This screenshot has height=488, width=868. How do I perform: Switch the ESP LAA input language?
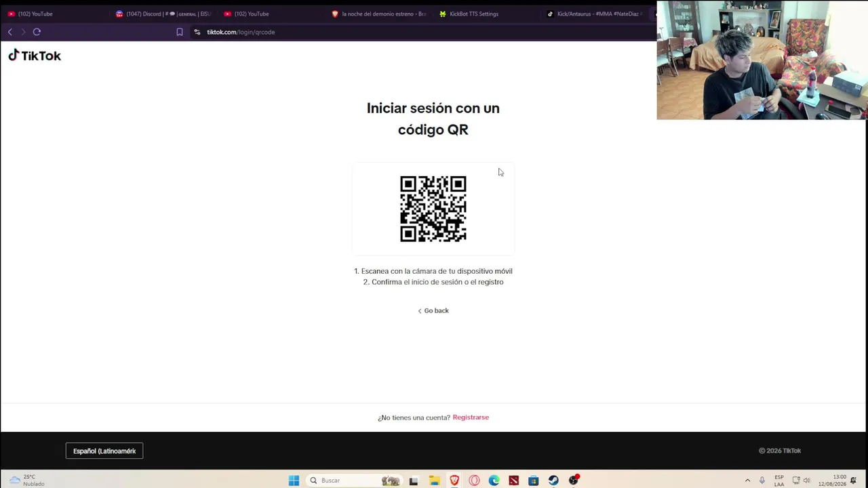tap(779, 481)
